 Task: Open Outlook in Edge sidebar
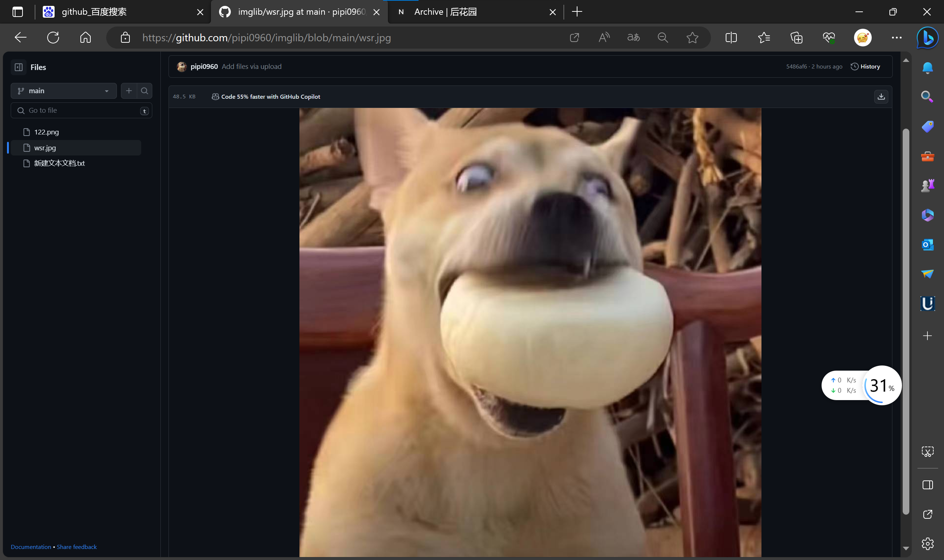[x=927, y=245]
